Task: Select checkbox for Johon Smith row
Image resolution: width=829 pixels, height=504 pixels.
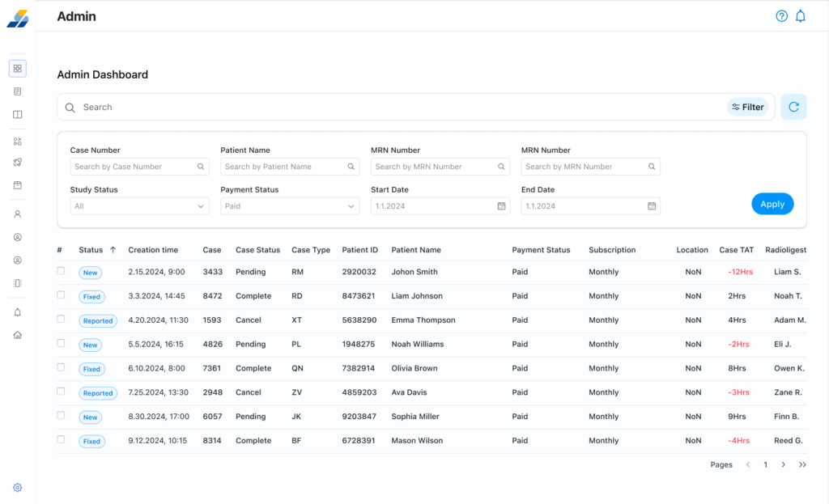Action: 61,271
